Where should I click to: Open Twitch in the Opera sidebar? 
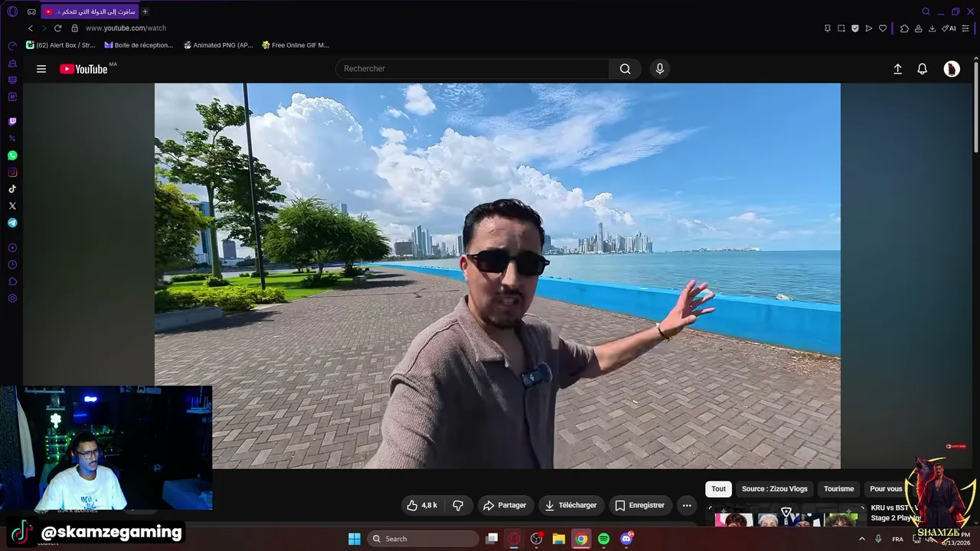click(x=12, y=122)
